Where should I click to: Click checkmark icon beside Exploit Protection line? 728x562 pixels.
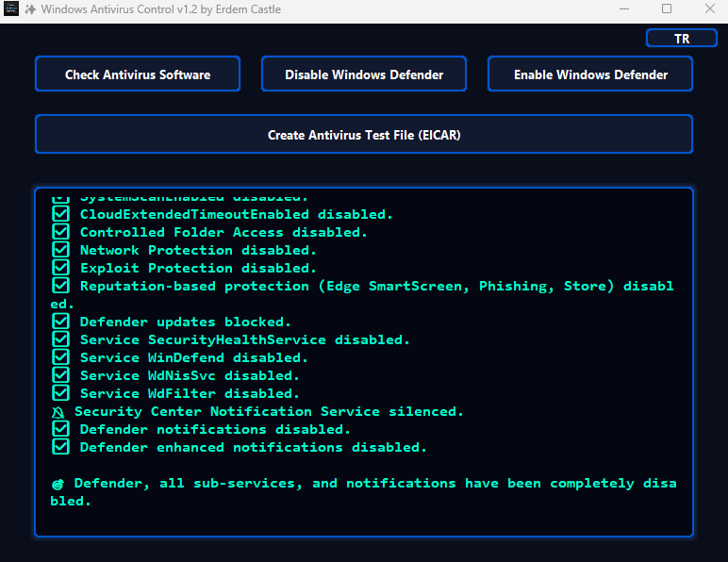60,268
